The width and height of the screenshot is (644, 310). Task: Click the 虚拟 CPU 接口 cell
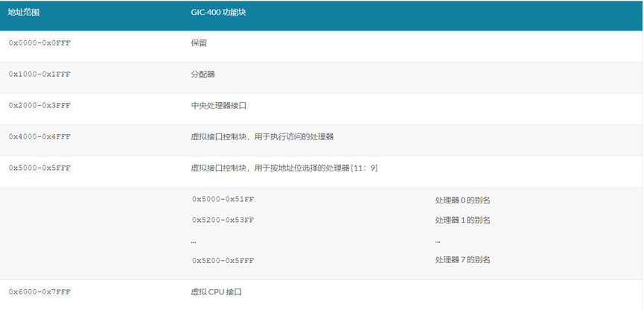tap(217, 292)
